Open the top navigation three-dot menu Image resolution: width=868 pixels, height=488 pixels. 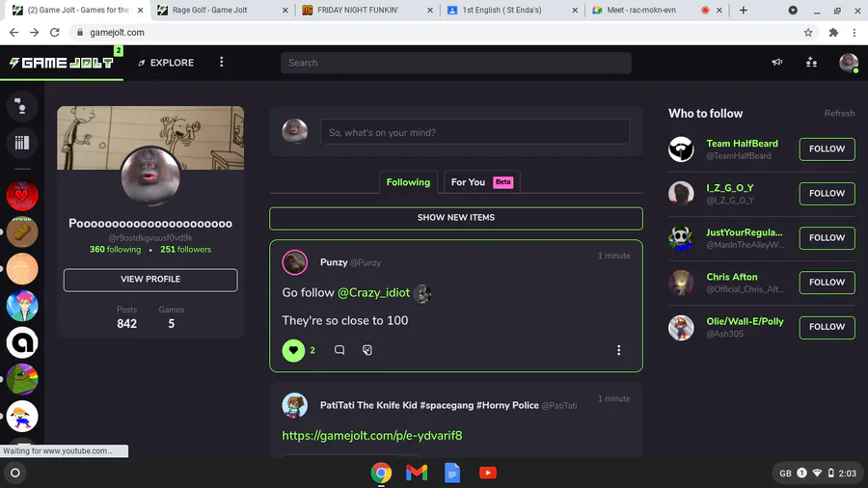click(x=222, y=63)
